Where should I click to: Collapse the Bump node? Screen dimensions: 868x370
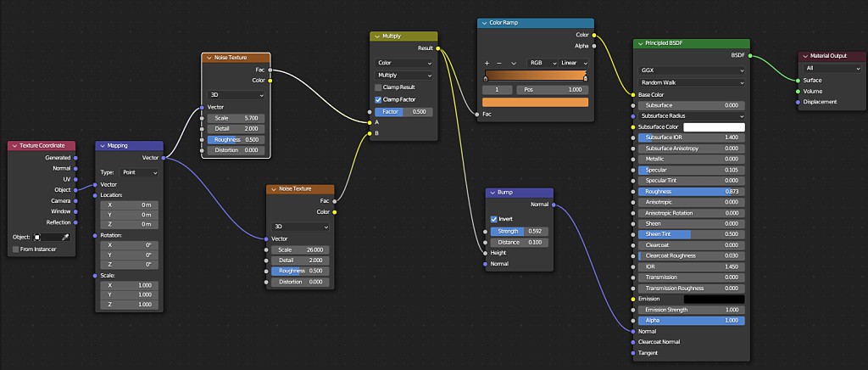(492, 192)
